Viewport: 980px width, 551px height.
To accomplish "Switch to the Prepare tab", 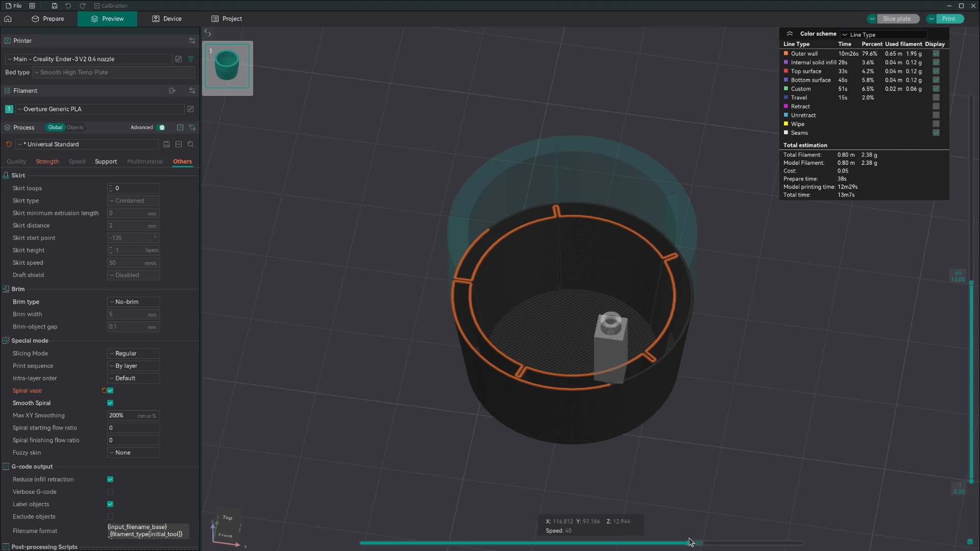I will click(48, 19).
